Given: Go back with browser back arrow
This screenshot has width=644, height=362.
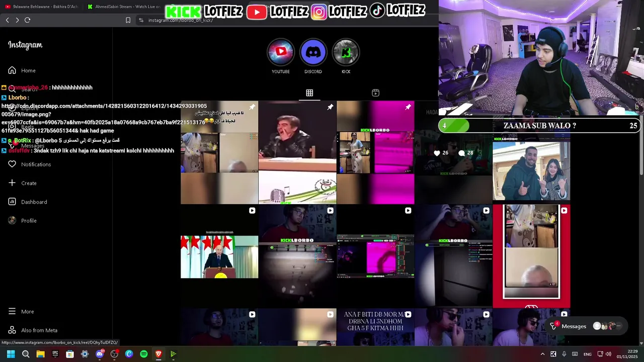Looking at the screenshot, I should pyautogui.click(x=7, y=20).
